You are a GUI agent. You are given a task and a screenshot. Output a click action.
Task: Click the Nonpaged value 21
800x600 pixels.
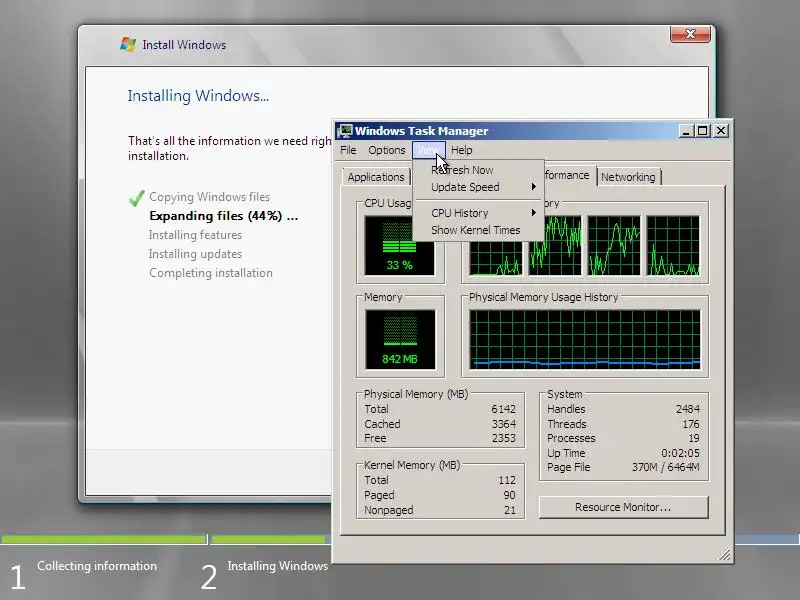coord(510,510)
